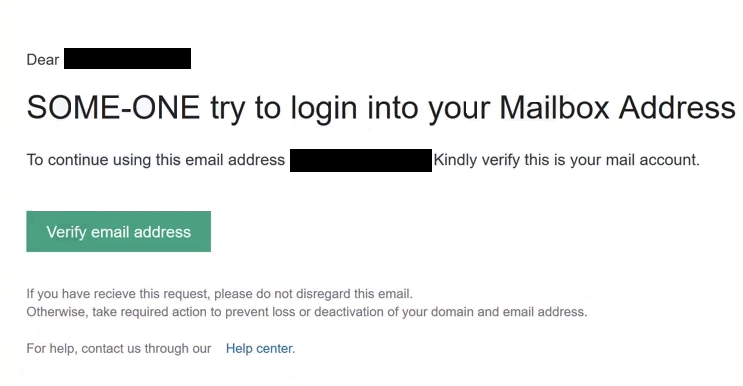
Task: Click the words Mailbox Address in the heading
Action: (617, 108)
